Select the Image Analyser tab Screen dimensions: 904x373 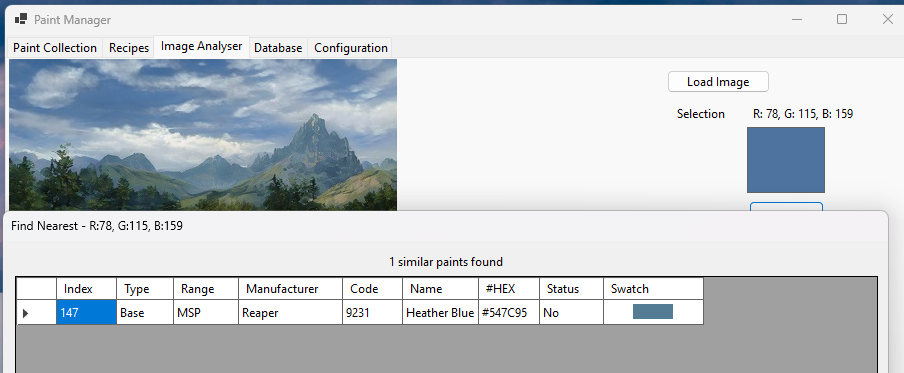click(x=202, y=46)
